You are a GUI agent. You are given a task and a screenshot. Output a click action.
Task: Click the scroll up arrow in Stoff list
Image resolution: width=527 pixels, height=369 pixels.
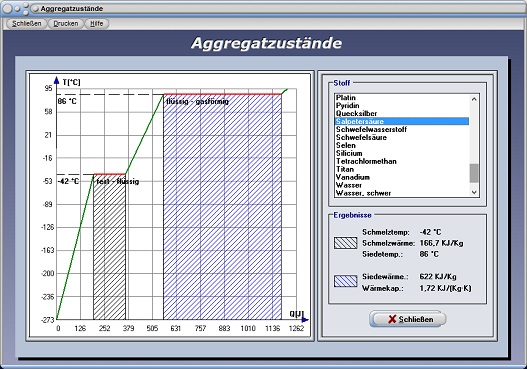point(474,99)
